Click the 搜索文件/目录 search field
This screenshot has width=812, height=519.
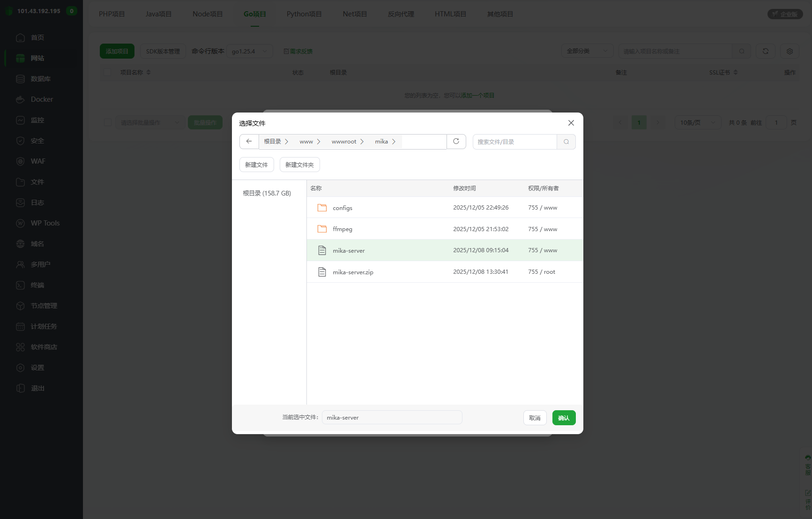(x=514, y=142)
